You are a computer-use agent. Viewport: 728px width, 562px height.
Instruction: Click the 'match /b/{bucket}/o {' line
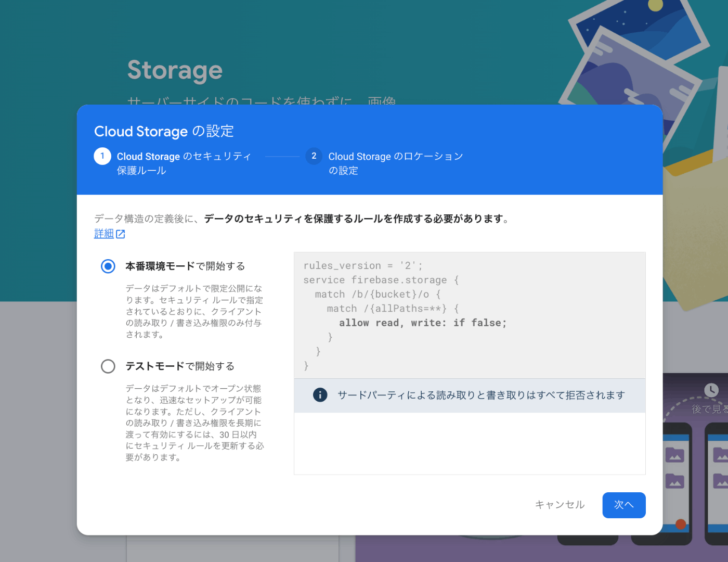click(378, 295)
